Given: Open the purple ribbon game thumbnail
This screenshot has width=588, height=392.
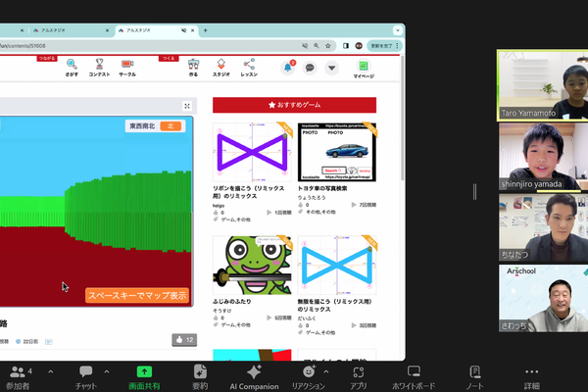Looking at the screenshot, I should point(252,152).
